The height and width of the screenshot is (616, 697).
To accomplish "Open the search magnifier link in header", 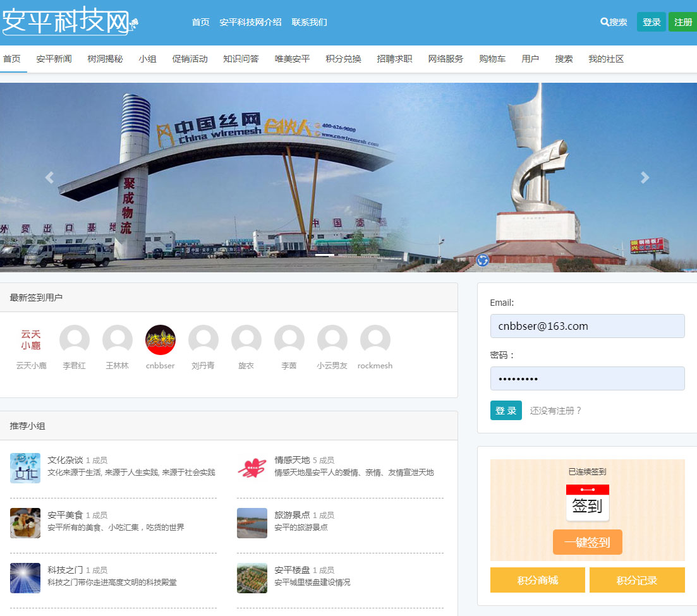I will tap(614, 21).
